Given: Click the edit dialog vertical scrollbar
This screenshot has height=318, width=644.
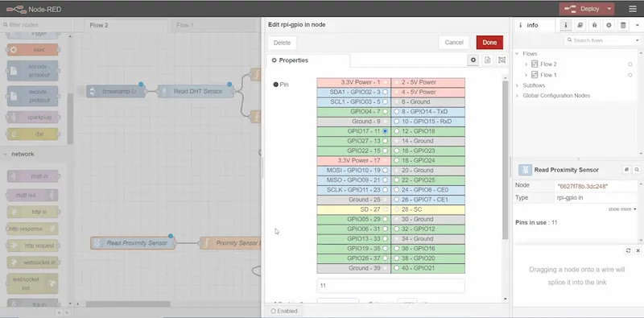Looking at the screenshot, I should point(505,160).
